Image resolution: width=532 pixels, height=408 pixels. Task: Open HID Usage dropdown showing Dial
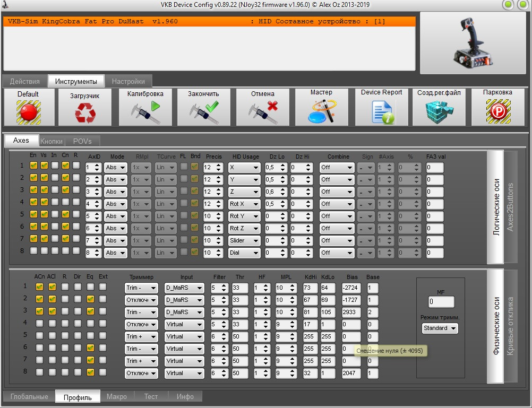(x=244, y=253)
